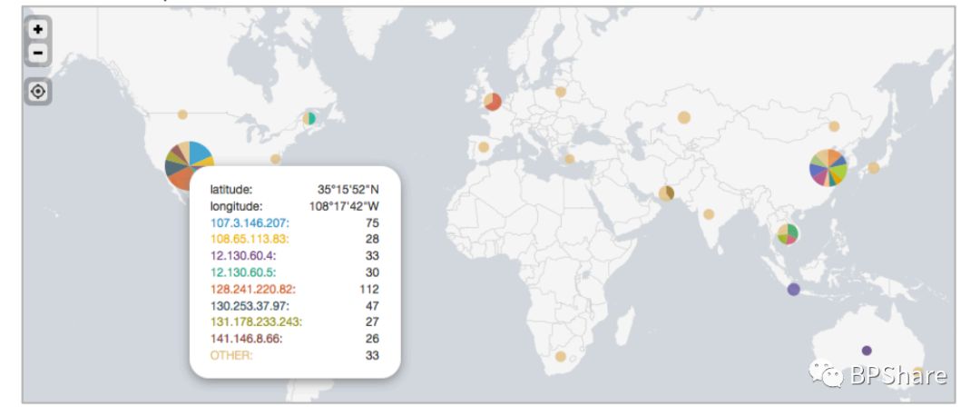Zoom in on the map
This screenshot has width=980, height=416.
[x=38, y=29]
